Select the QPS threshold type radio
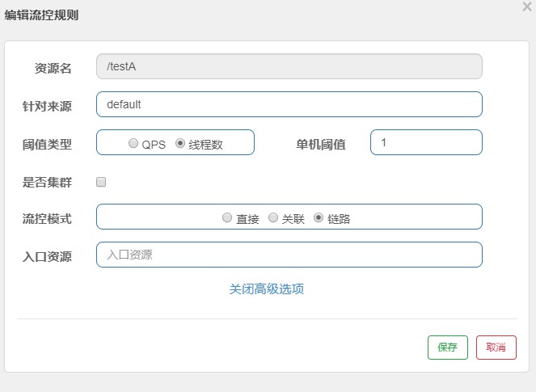This screenshot has width=536, height=392. click(x=133, y=143)
